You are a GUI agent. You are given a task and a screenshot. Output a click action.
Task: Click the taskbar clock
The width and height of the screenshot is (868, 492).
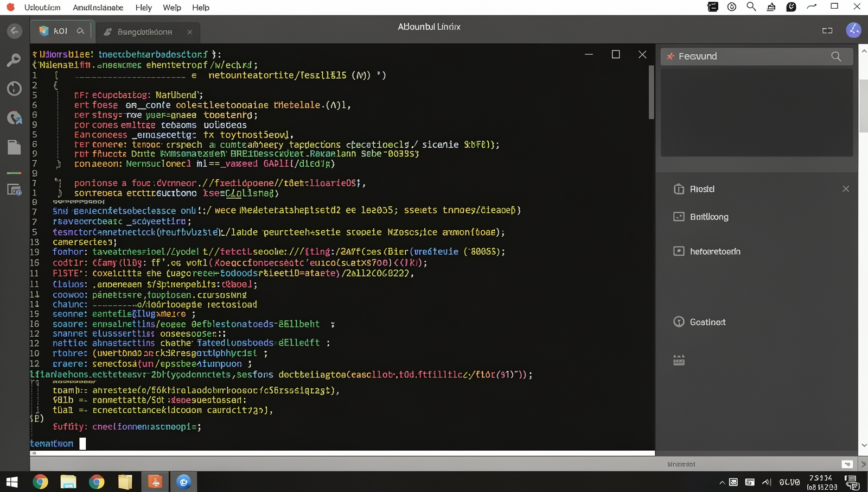coord(822,482)
